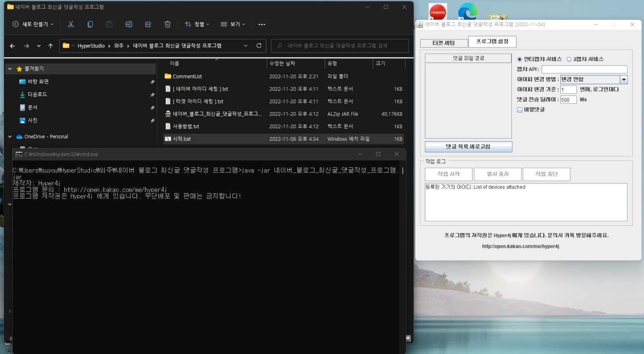644x354 pixels.
Task: Click the 작업 중단 button
Action: (546, 174)
